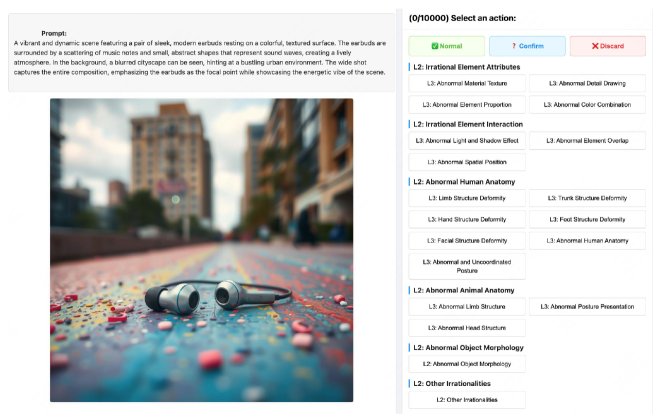Select L3: Abnormal Material Texture
The image size is (658, 420).
point(467,83)
